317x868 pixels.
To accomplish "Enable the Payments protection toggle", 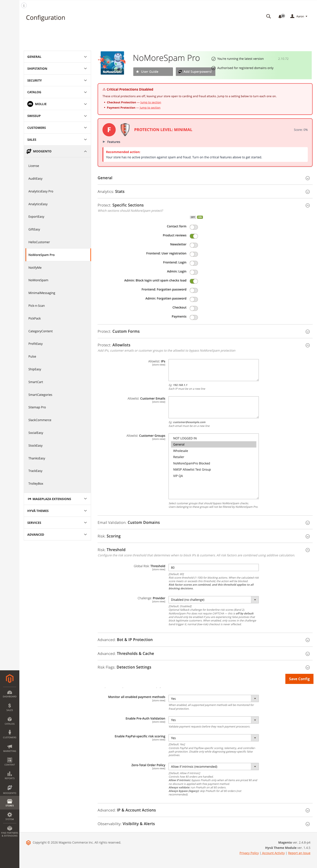I will click(x=194, y=317).
